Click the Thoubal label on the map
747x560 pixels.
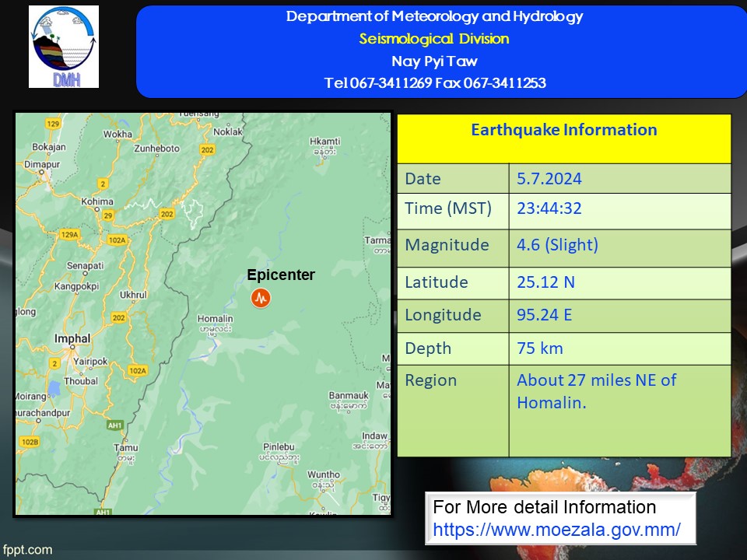pyautogui.click(x=81, y=381)
